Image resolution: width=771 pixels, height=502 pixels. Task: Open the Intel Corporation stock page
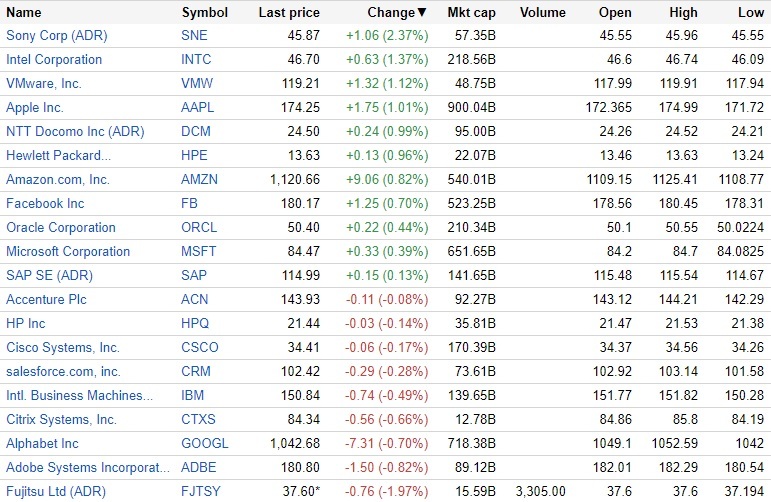tap(54, 59)
